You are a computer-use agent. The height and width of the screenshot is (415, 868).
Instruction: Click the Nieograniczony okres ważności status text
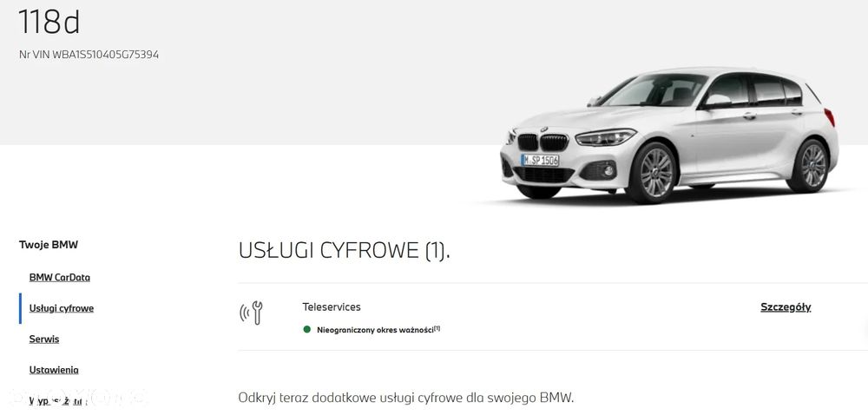(x=375, y=330)
